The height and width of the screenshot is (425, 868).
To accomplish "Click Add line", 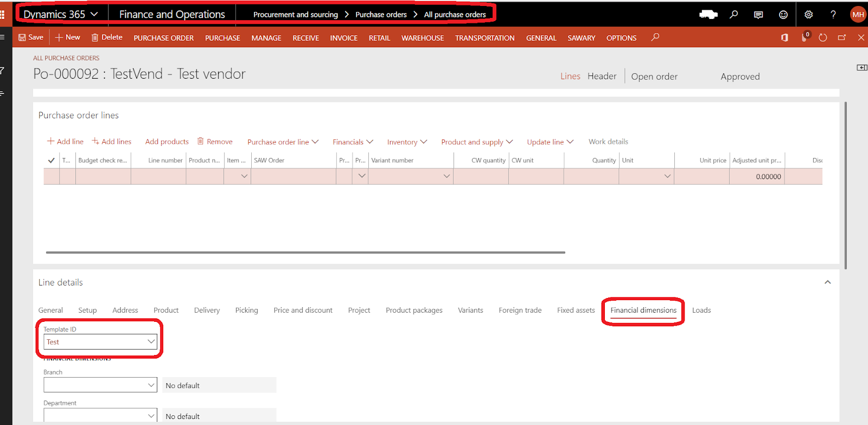I will click(x=65, y=141).
